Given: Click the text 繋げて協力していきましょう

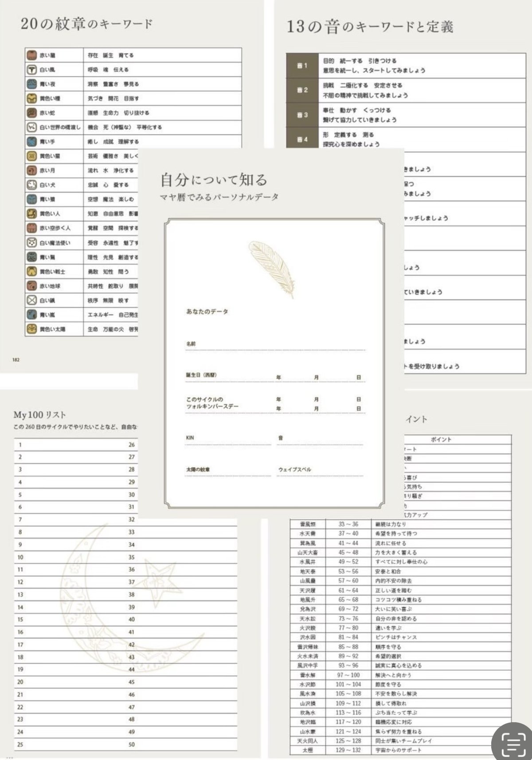Looking at the screenshot, I should pos(360,120).
